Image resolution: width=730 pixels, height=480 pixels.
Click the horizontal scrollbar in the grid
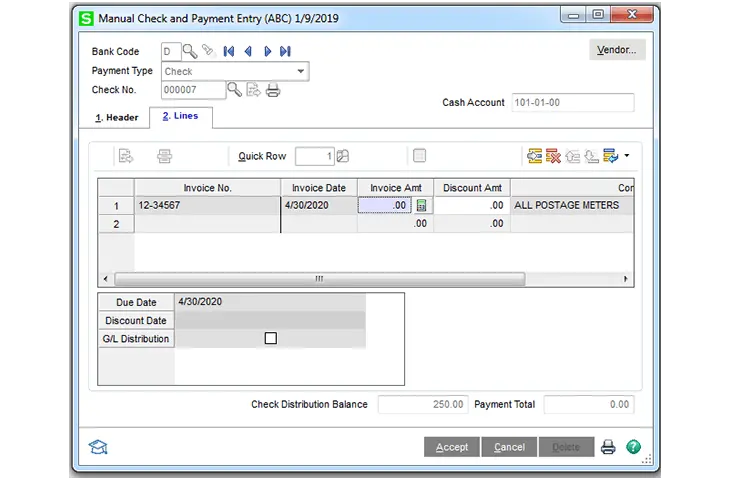pos(320,279)
